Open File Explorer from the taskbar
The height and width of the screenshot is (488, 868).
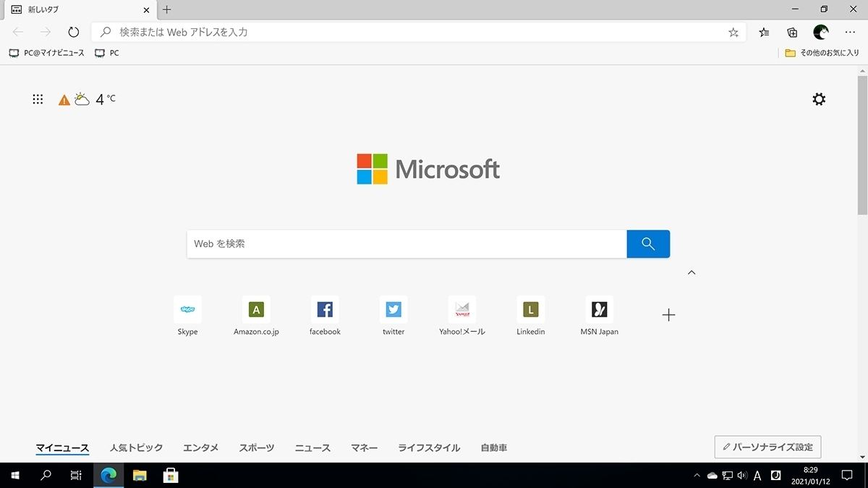tap(140, 475)
